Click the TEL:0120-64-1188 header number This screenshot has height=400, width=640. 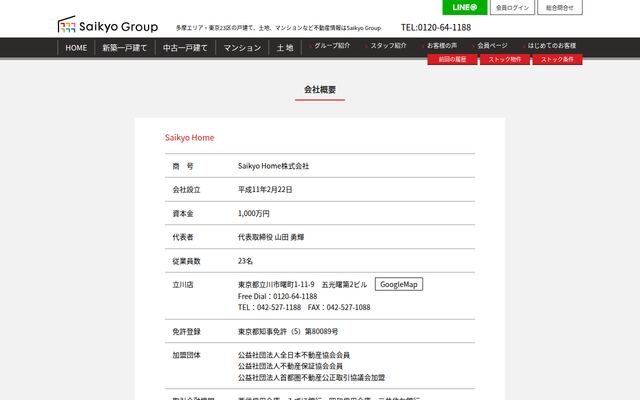[436, 27]
